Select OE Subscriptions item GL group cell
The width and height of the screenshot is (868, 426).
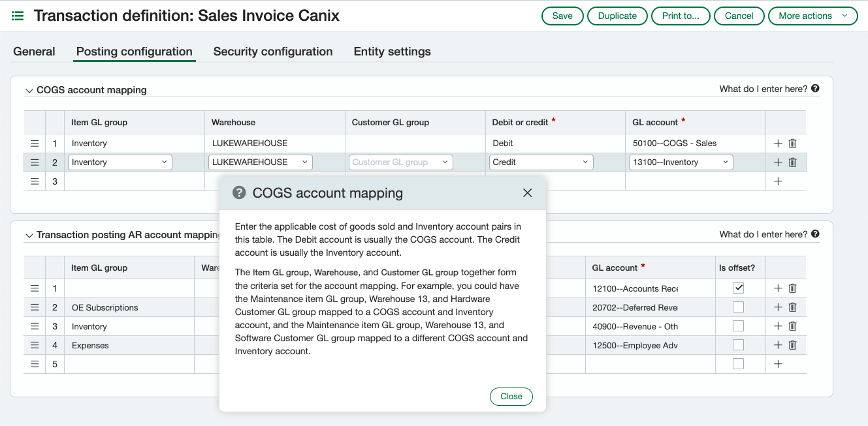[129, 307]
